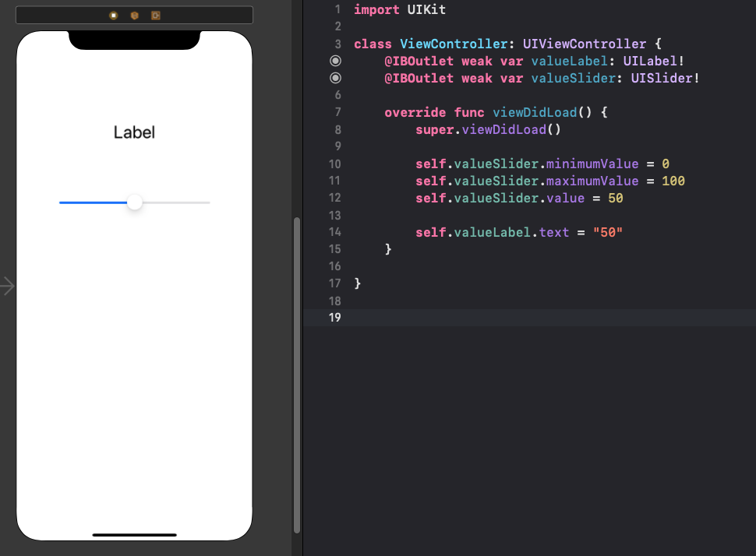The image size is (756, 556).
Task: Click the value 100 on line 11
Action: [x=673, y=181]
